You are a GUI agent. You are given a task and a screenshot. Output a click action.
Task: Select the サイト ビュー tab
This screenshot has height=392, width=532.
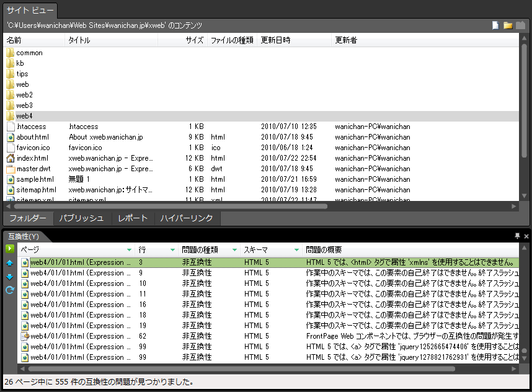point(30,10)
